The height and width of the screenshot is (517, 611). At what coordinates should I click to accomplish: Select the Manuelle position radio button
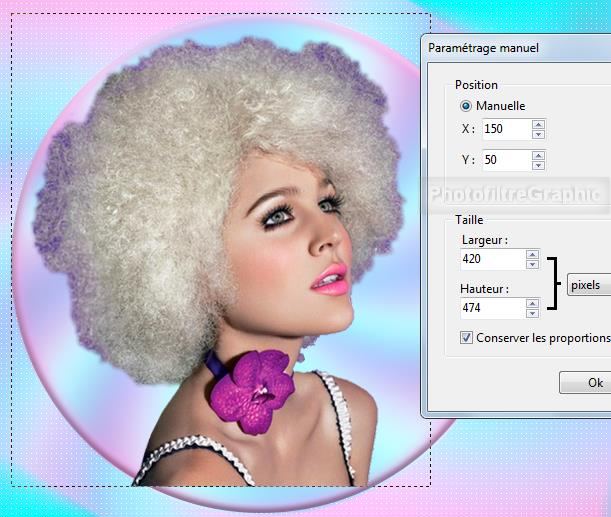click(466, 106)
